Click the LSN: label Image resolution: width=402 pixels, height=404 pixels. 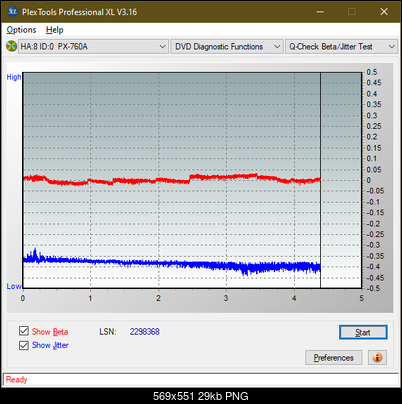click(x=108, y=332)
